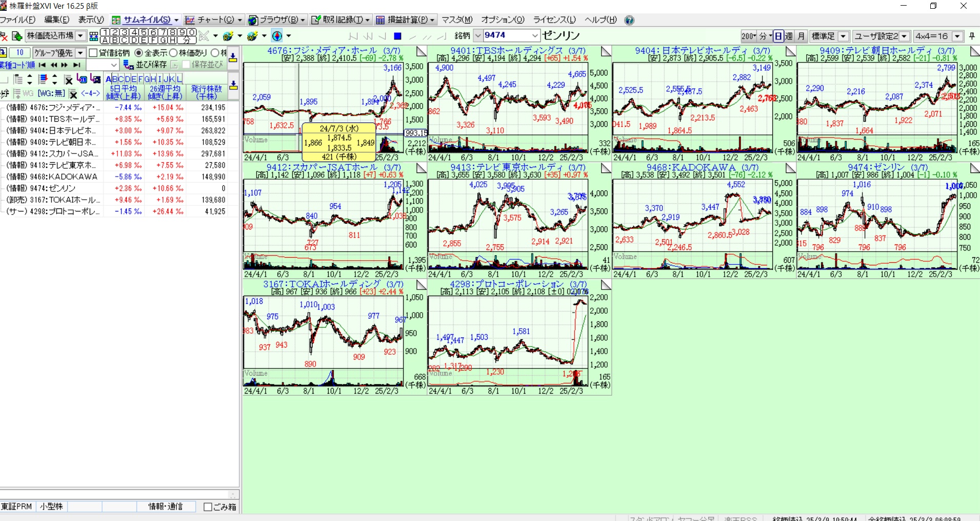Select column set tab L

point(179,79)
